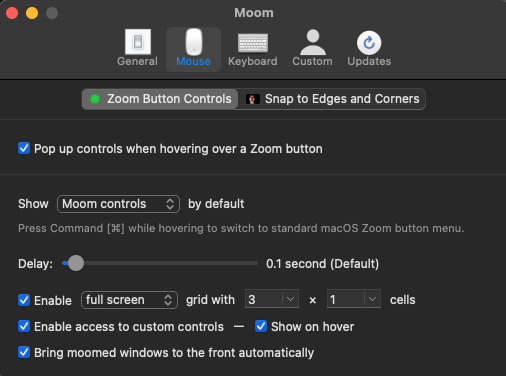Open the grid columns dropdown showing 3
This screenshot has width=506, height=376.
coord(272,299)
